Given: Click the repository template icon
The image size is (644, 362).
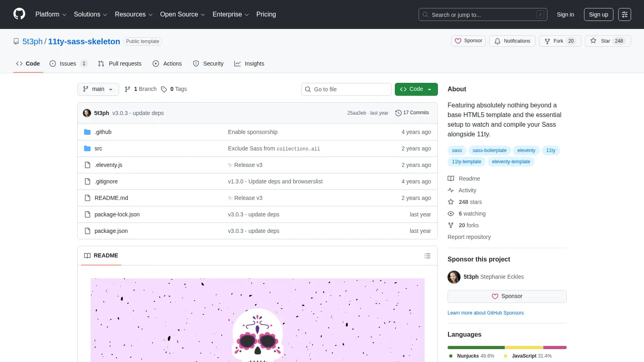Looking at the screenshot, I should [x=16, y=41].
